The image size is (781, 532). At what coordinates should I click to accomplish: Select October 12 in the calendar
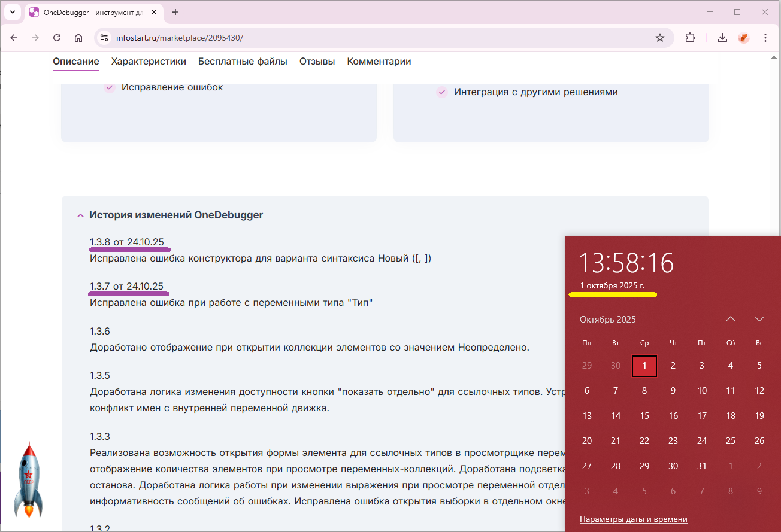[759, 391]
